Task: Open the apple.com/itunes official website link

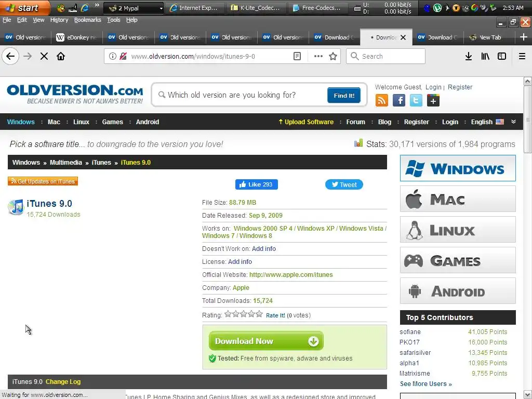Action: point(291,275)
